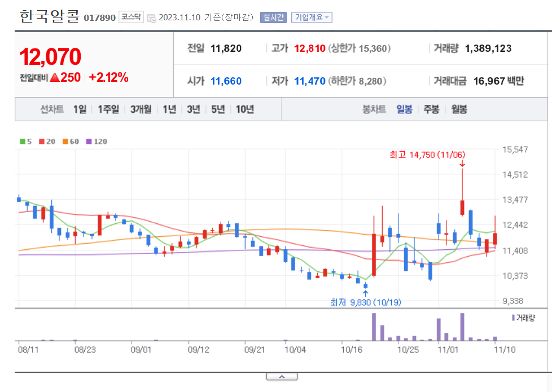Click the 최저 9,830 (10/19) low marker
Screen dimensions: 552x392
tap(365, 302)
